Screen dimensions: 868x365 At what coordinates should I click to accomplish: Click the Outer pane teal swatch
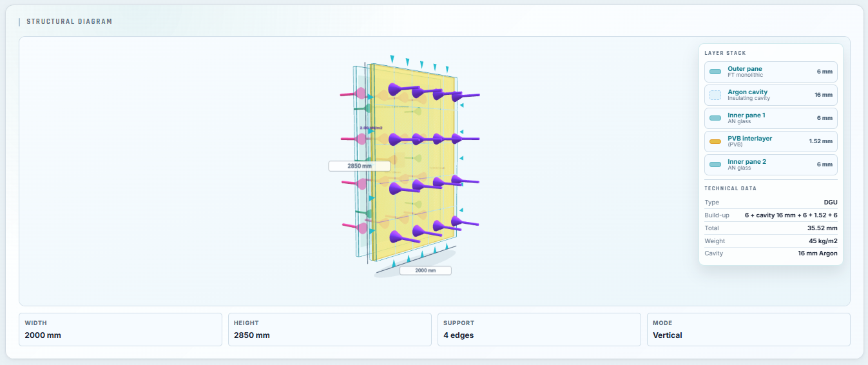[x=715, y=72]
